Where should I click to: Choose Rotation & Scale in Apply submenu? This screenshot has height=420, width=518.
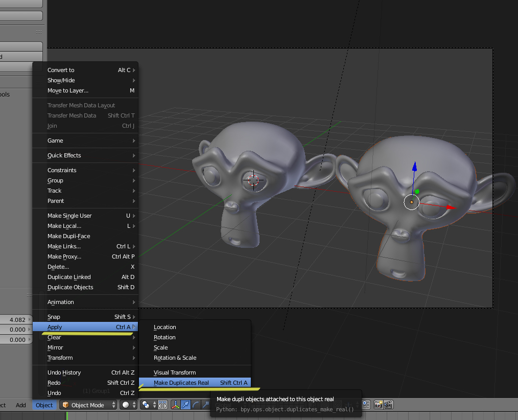click(175, 358)
